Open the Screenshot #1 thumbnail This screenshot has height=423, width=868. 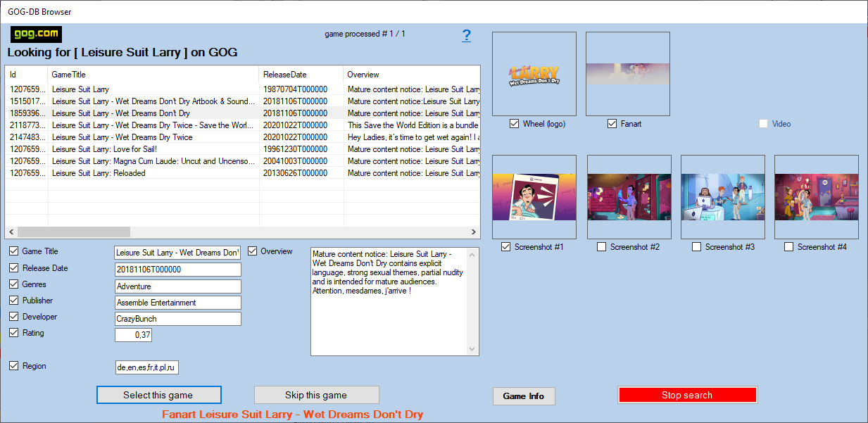pyautogui.click(x=534, y=196)
